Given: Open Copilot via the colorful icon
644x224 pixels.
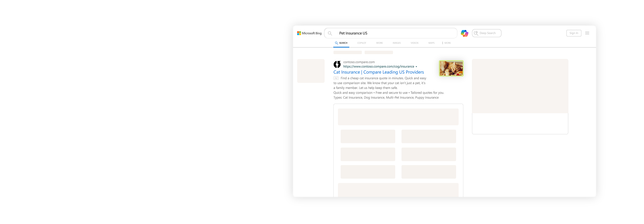Looking at the screenshot, I should (464, 33).
